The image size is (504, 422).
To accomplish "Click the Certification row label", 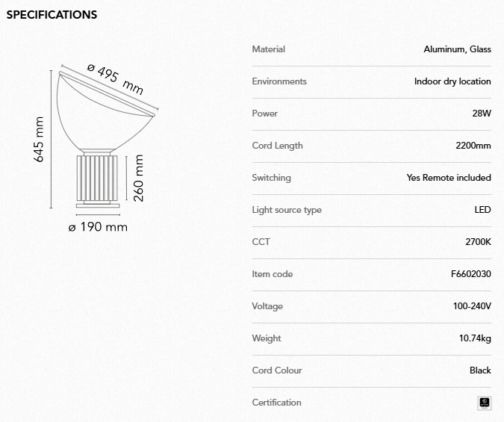I will (276, 403).
